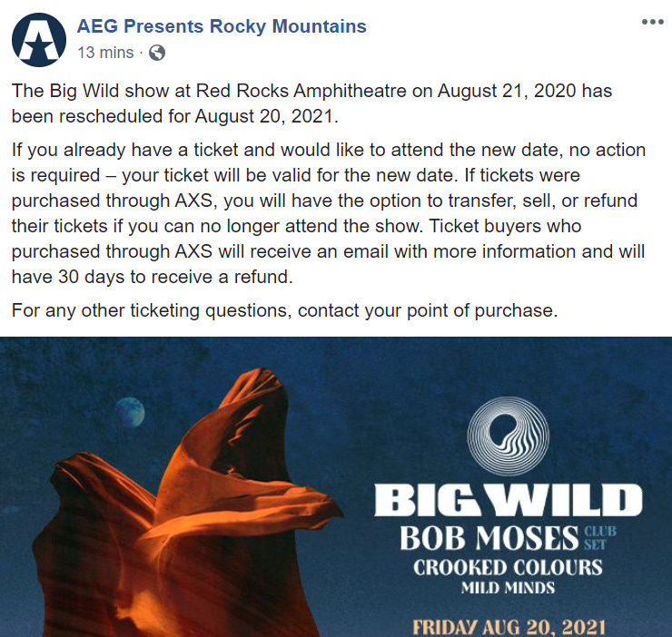Click the 13 mins post timestamp
Viewport: 672px width, 637px height.
pos(105,53)
